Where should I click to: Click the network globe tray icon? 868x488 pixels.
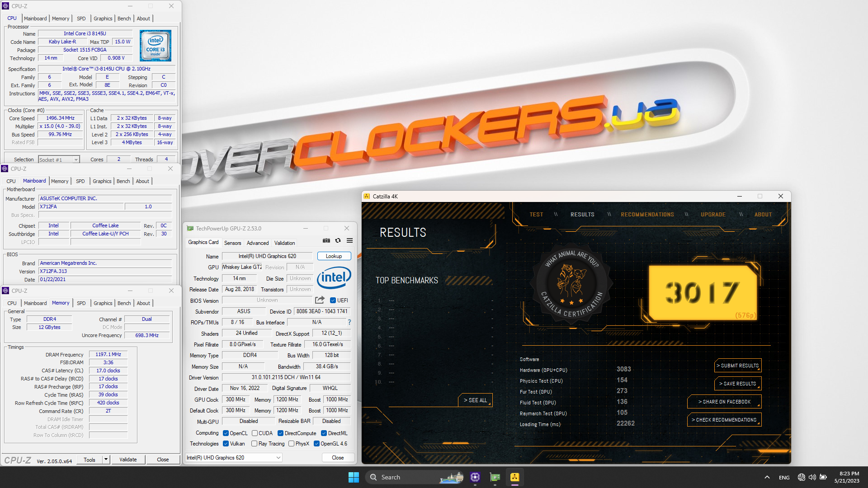click(x=802, y=477)
